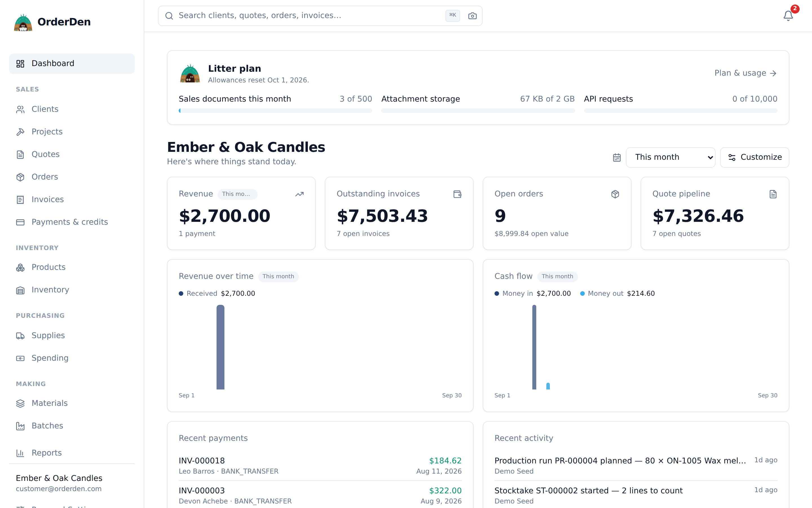
Task: Click the Payments & credits card icon
Action: (x=20, y=222)
